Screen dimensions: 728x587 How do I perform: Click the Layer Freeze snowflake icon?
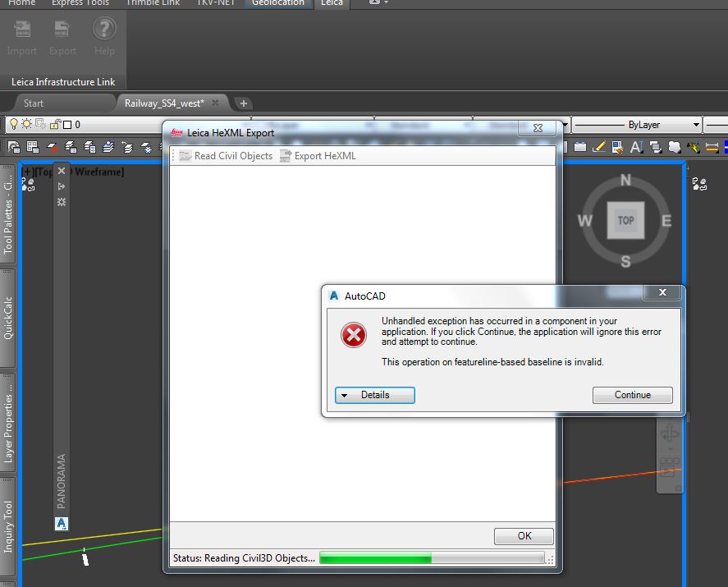coord(146,148)
